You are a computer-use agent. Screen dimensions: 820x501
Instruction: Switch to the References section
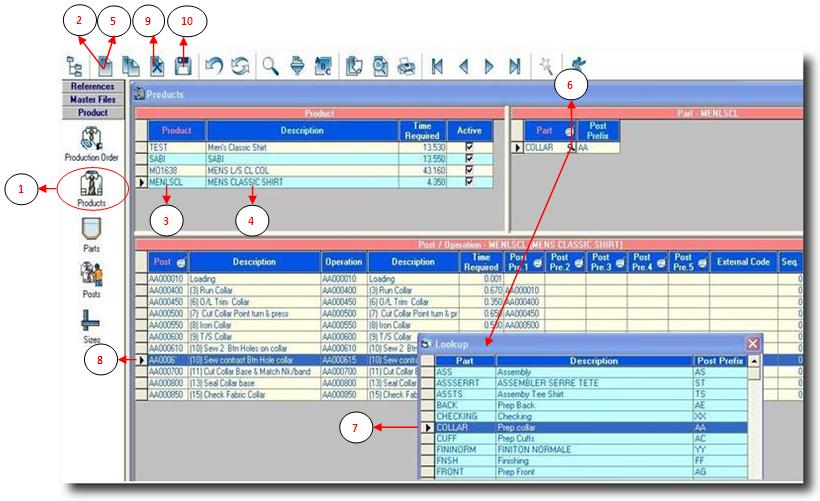tap(91, 87)
